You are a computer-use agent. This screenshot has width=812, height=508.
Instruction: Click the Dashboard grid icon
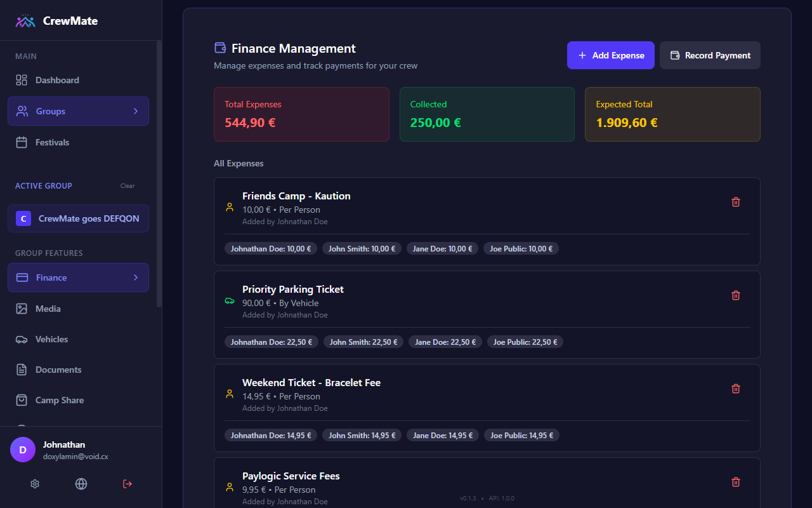(22, 80)
